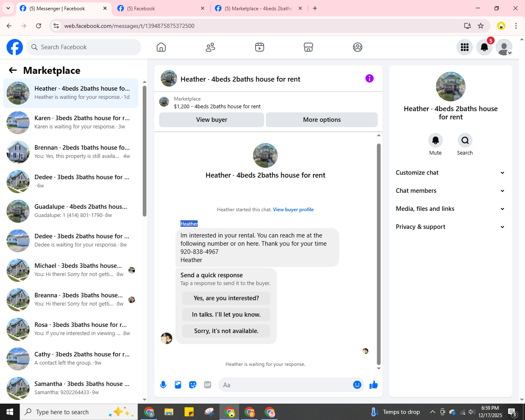Image resolution: width=525 pixels, height=420 pixels.
Task: Open Samantha 3beds 3baths conversation
Action: (x=71, y=388)
